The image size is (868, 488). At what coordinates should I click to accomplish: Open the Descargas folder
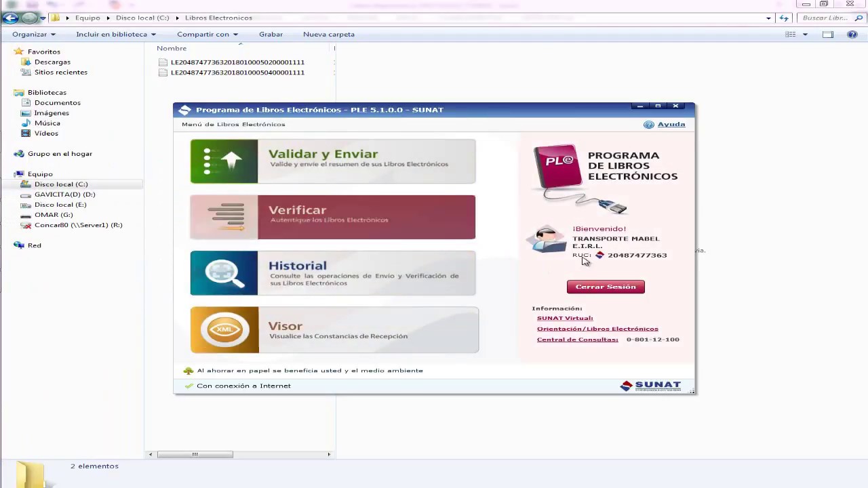tap(52, 62)
